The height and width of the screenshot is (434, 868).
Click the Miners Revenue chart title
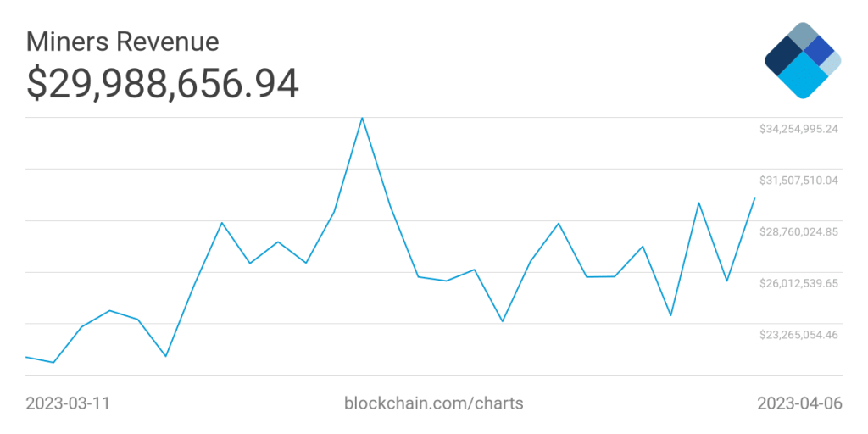[x=123, y=42]
